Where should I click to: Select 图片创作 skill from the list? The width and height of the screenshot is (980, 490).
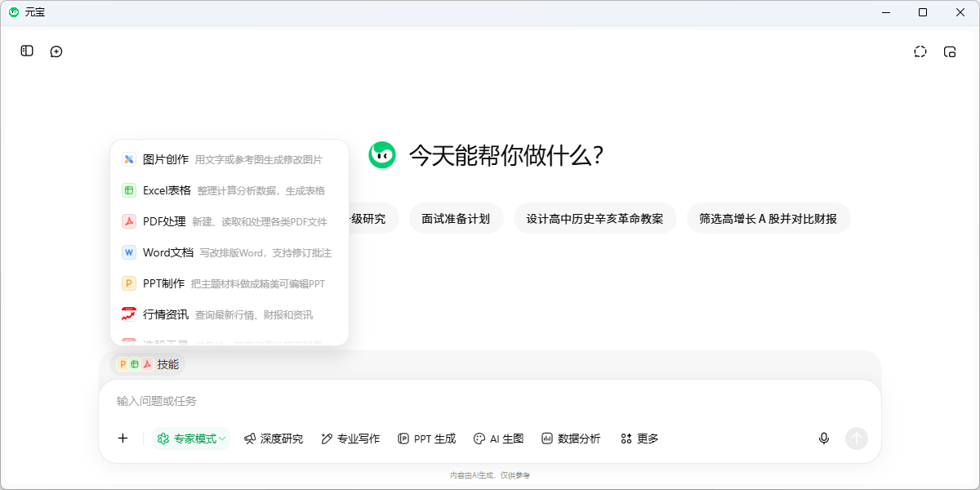coord(229,159)
